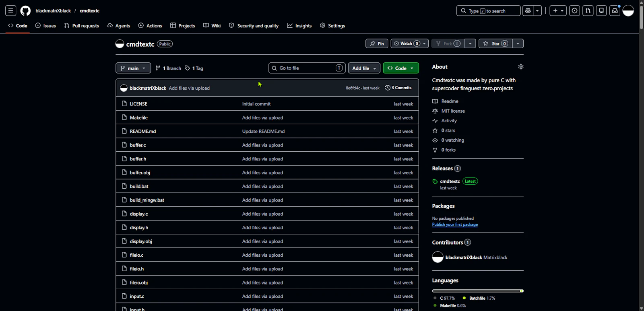This screenshot has width=644, height=311.
Task: Focus the Go to file search field
Action: pos(307,68)
